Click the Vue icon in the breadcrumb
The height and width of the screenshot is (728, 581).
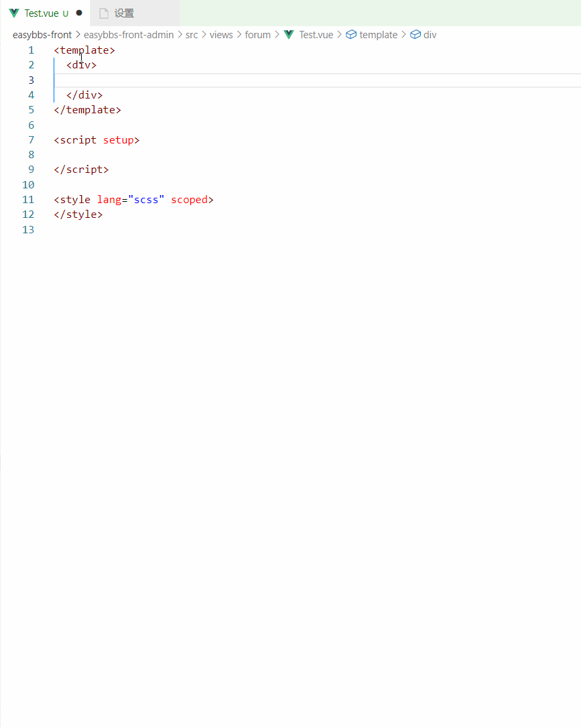289,35
